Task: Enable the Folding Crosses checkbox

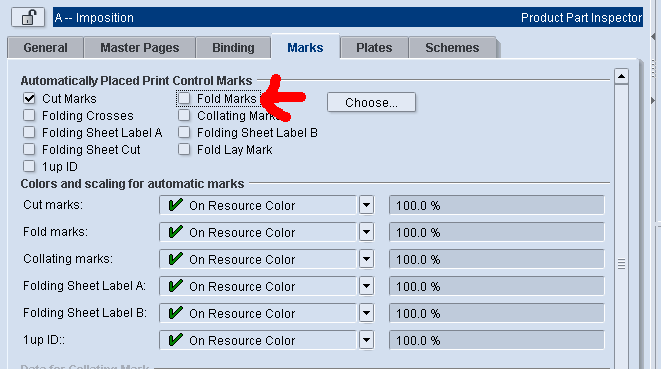Action: pos(29,115)
